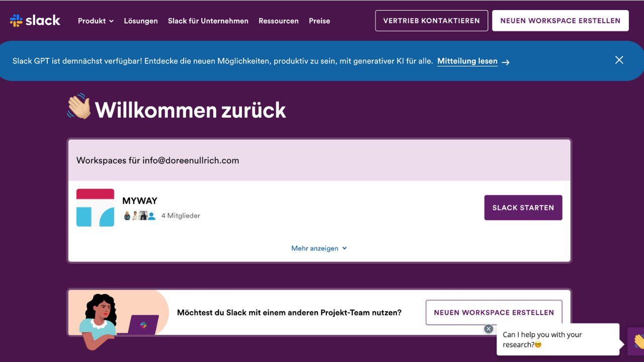
Task: Click the arrow icon after Mitteilung lesen
Action: [505, 62]
